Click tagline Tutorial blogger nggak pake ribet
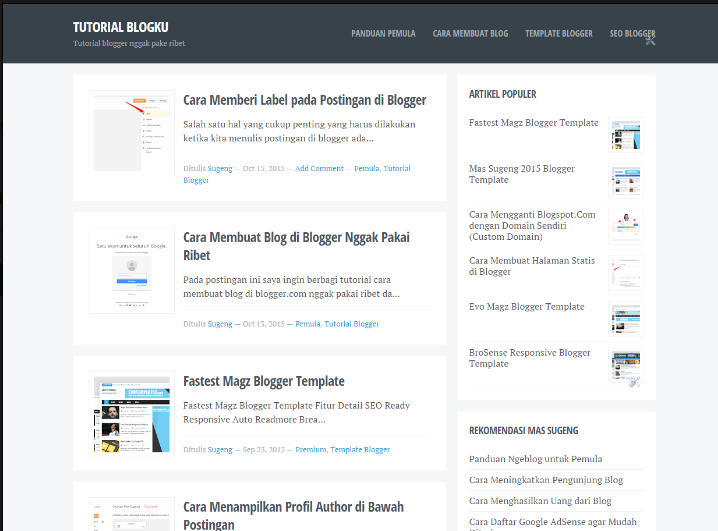This screenshot has width=718, height=531. (129, 43)
